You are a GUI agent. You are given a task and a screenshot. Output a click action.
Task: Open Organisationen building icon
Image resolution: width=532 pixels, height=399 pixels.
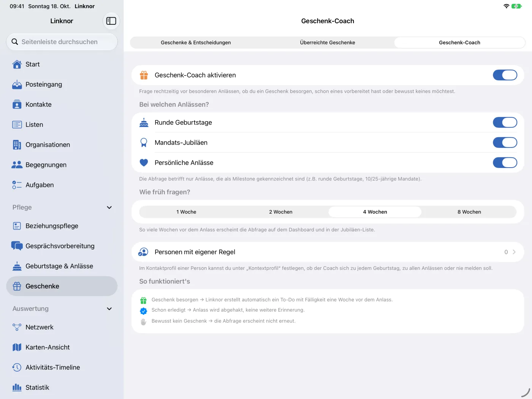pyautogui.click(x=17, y=145)
